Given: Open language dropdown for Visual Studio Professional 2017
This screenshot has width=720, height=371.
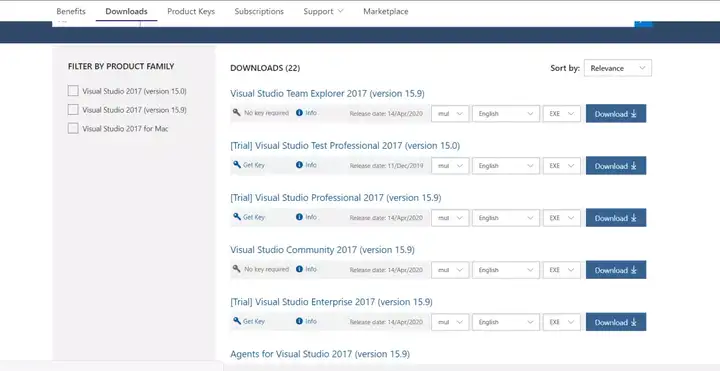Looking at the screenshot, I should 506,218.
